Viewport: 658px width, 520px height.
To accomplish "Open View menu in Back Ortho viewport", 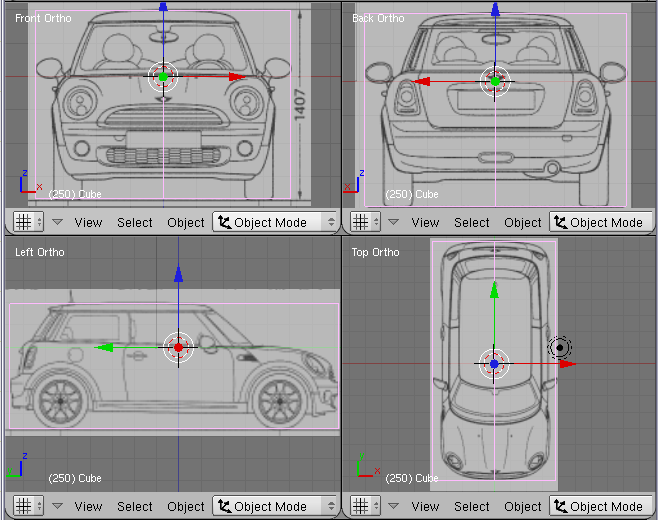I will 425,222.
